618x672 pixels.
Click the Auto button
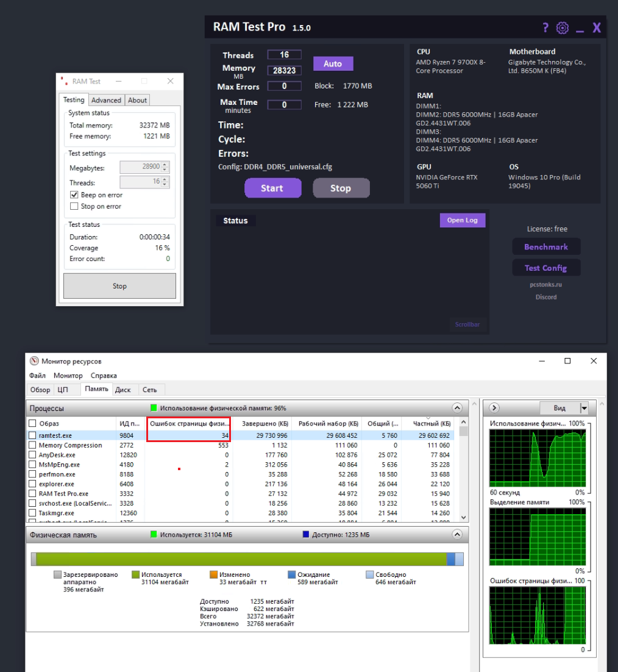pos(333,64)
